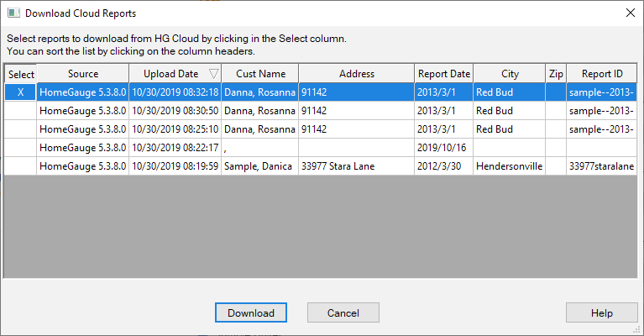Click the Source column header
This screenshot has height=336, width=644.
[83, 74]
